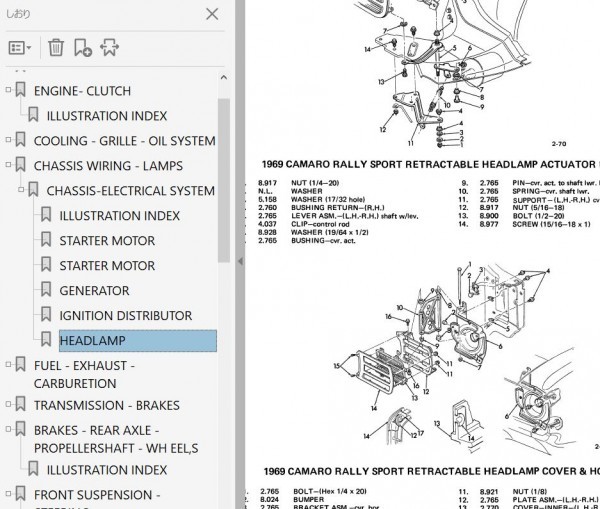Screen dimensions: 600x509
Task: Click bookmark icon beside first STARTER MOTOR
Action: (46, 239)
